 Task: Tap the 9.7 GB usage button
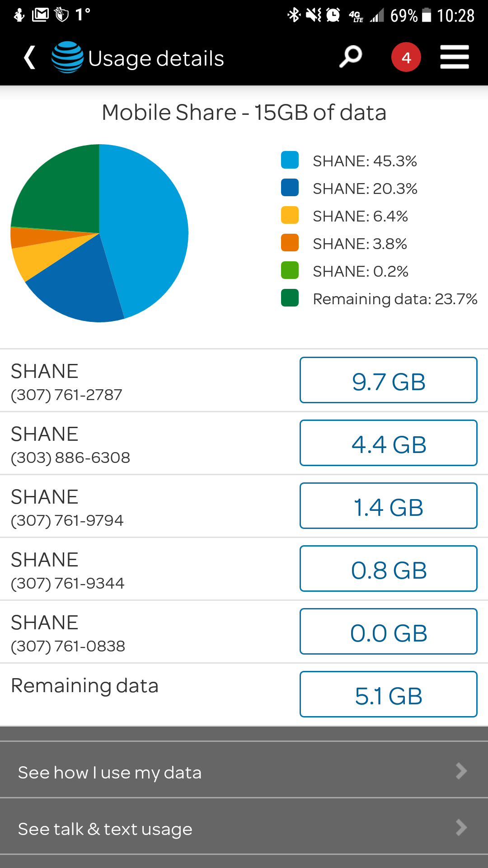pyautogui.click(x=388, y=380)
